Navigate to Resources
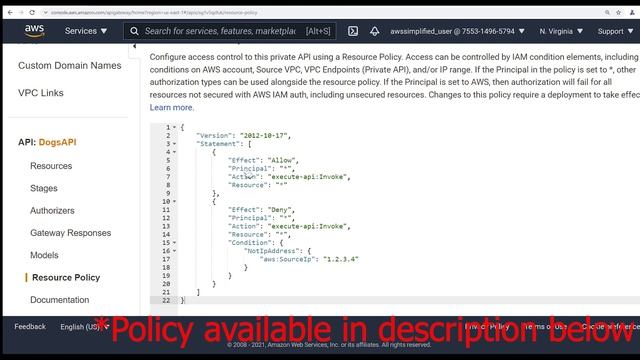 [51, 166]
